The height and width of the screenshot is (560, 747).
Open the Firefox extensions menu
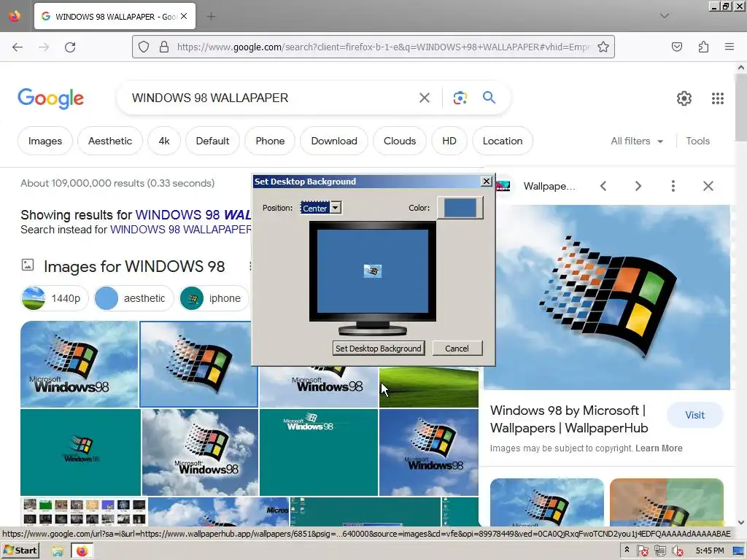coord(704,47)
